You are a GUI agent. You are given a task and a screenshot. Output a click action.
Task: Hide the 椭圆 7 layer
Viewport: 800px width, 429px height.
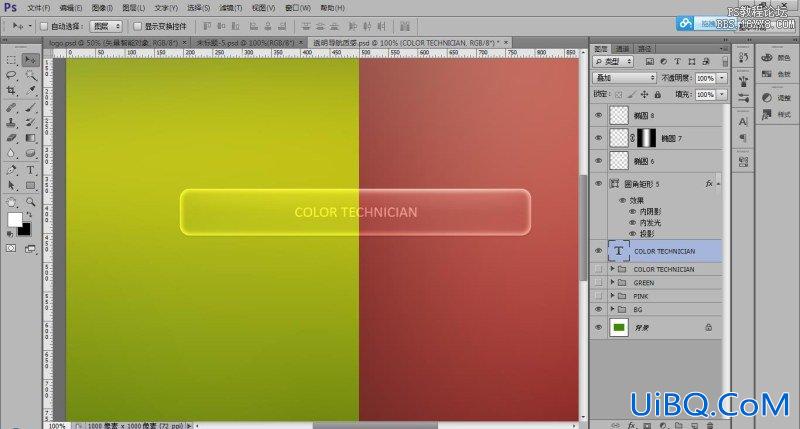[x=598, y=138]
